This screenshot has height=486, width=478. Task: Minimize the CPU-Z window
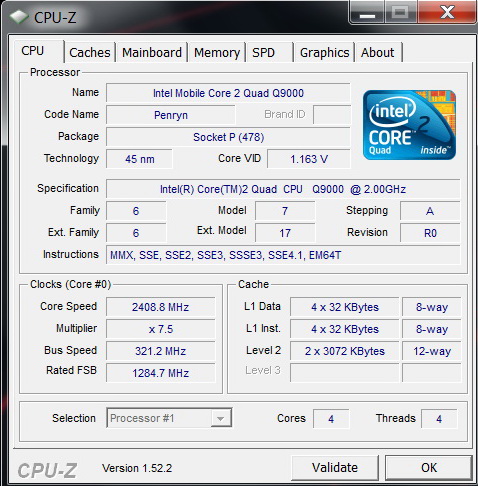[367, 13]
